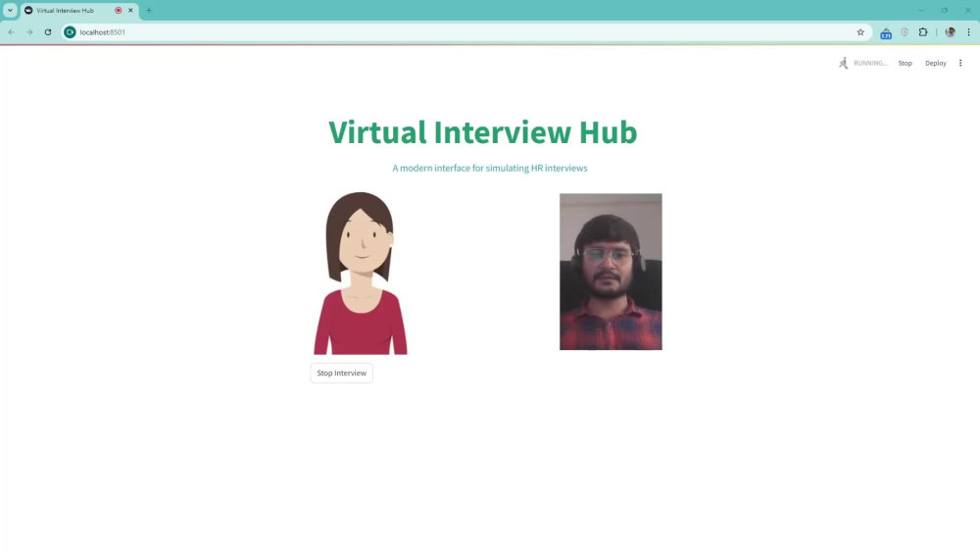Select the Virtual Interview Hub browser tab
The height and width of the screenshot is (552, 980).
coord(78,11)
